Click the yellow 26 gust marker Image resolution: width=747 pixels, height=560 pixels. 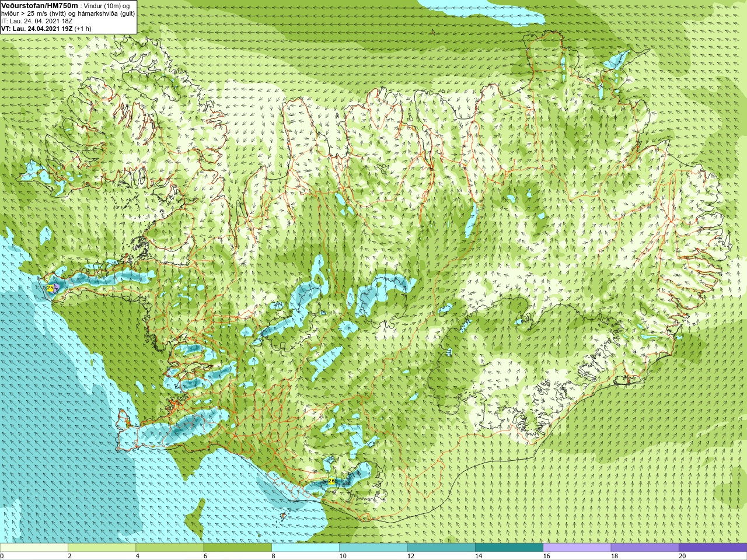point(331,481)
